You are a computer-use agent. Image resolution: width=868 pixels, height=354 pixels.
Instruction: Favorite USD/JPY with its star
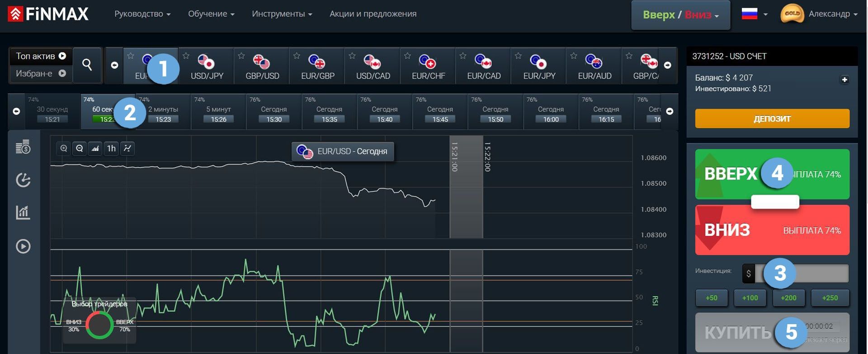click(186, 56)
